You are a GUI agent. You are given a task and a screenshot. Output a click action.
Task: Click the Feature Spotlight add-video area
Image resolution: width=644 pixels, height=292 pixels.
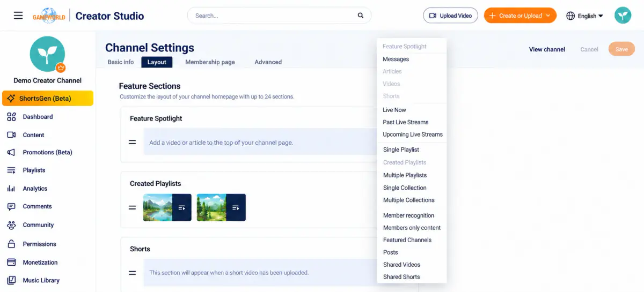(x=260, y=143)
